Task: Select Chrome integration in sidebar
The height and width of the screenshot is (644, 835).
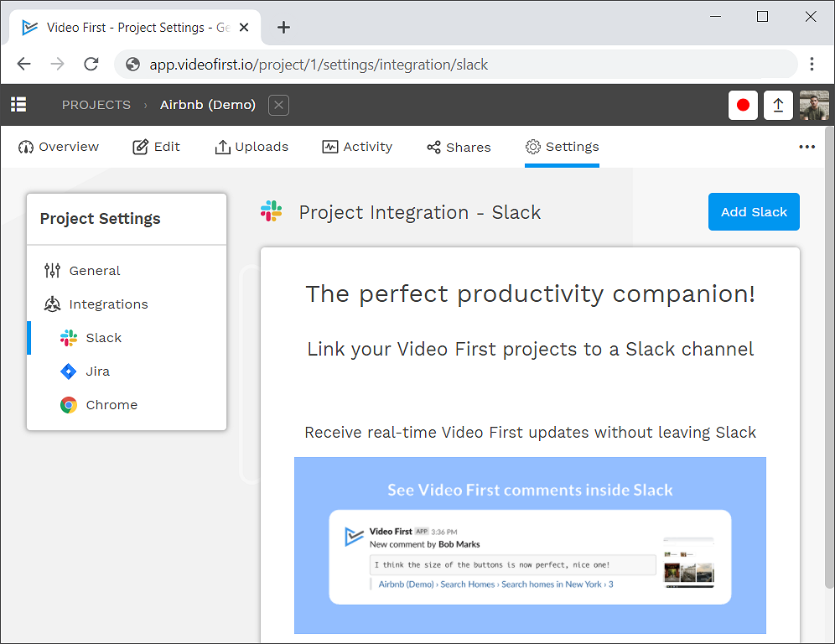Action: pos(111,405)
